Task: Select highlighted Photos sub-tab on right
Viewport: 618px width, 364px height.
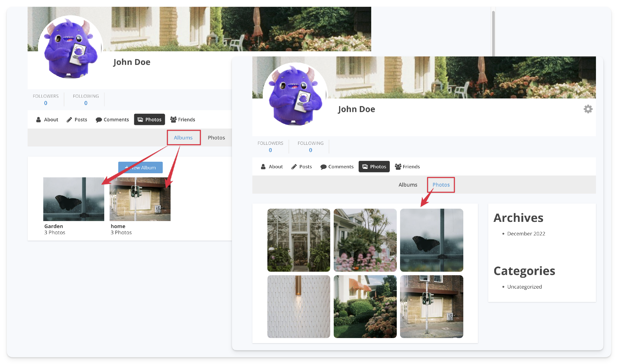Action: tap(441, 185)
